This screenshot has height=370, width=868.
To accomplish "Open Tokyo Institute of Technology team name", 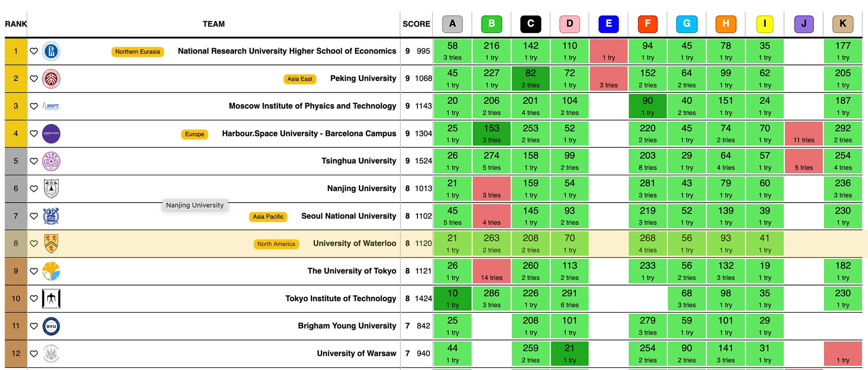I will click(341, 298).
